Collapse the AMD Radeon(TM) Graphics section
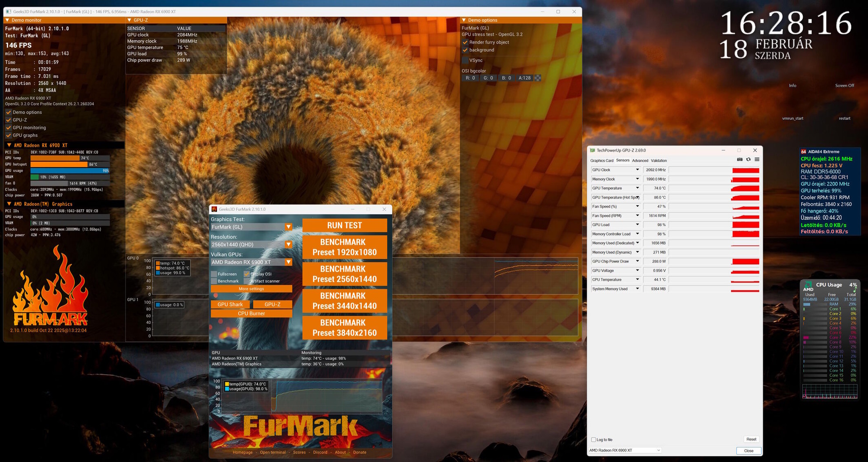Viewport: 868px width, 462px height. pyautogui.click(x=9, y=204)
